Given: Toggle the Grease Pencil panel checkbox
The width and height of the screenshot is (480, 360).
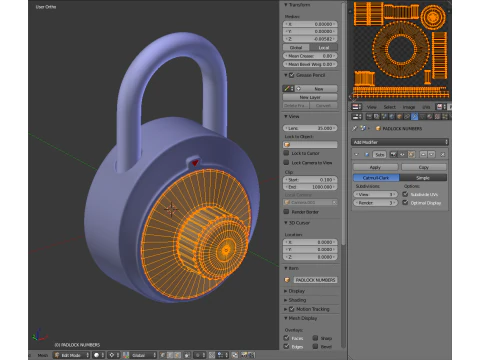Looking at the screenshot, I should point(291,75).
